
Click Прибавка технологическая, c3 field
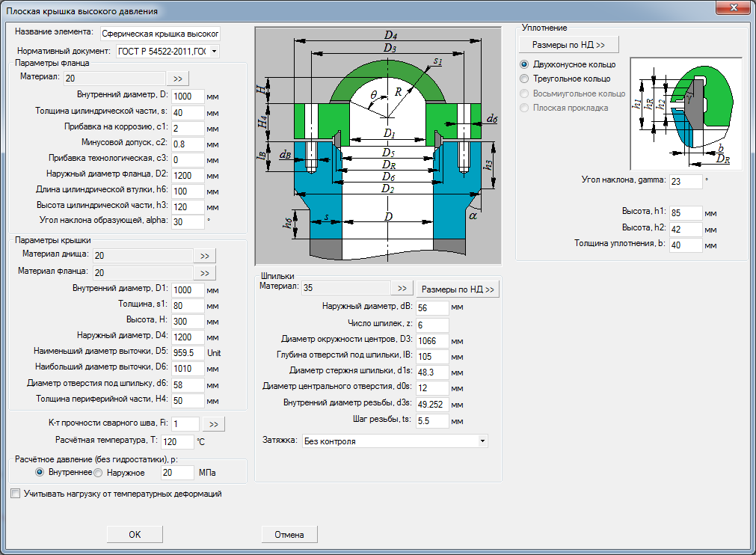(188, 160)
